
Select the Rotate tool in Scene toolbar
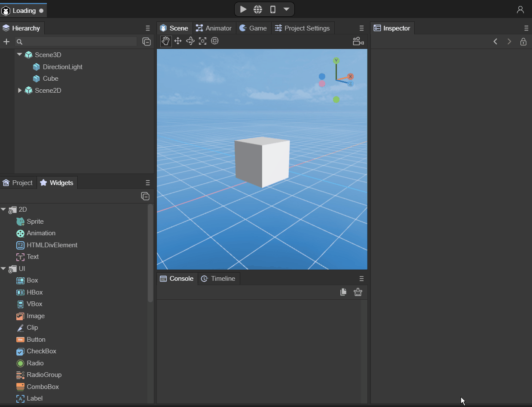[190, 41]
